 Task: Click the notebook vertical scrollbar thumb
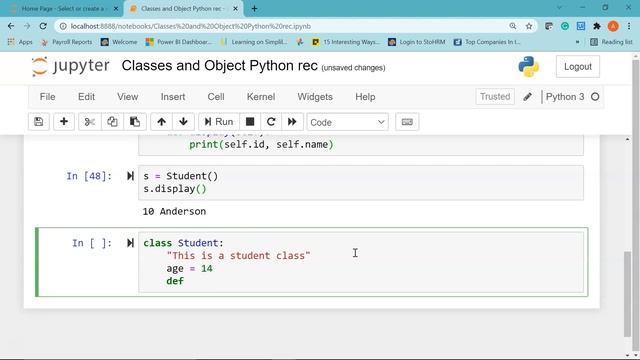point(627,294)
